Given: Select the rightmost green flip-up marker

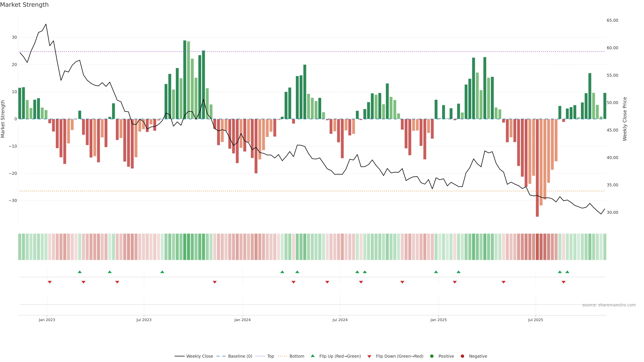Looking at the screenshot, I should [567, 272].
